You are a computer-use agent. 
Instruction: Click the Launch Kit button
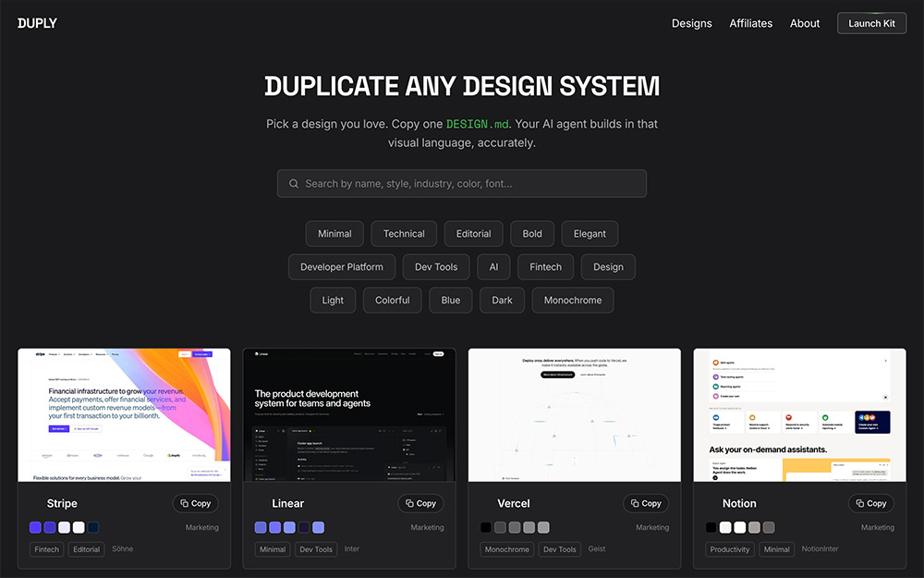(871, 23)
